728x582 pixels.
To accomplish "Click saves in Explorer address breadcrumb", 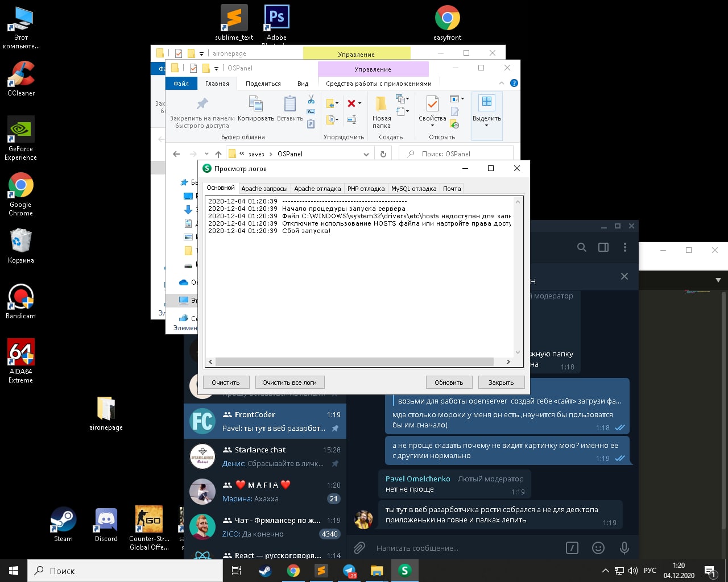I will click(x=256, y=154).
